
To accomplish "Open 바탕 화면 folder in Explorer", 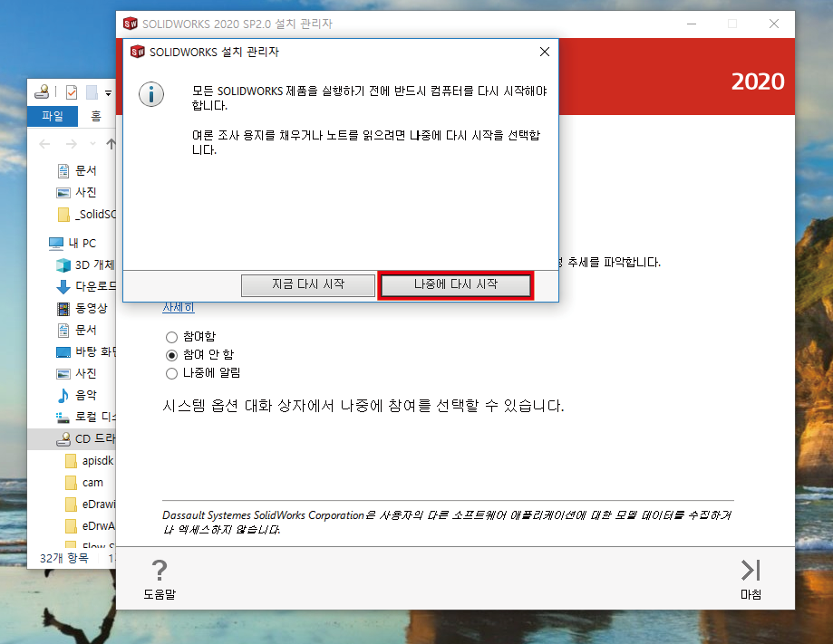I will pos(86,352).
